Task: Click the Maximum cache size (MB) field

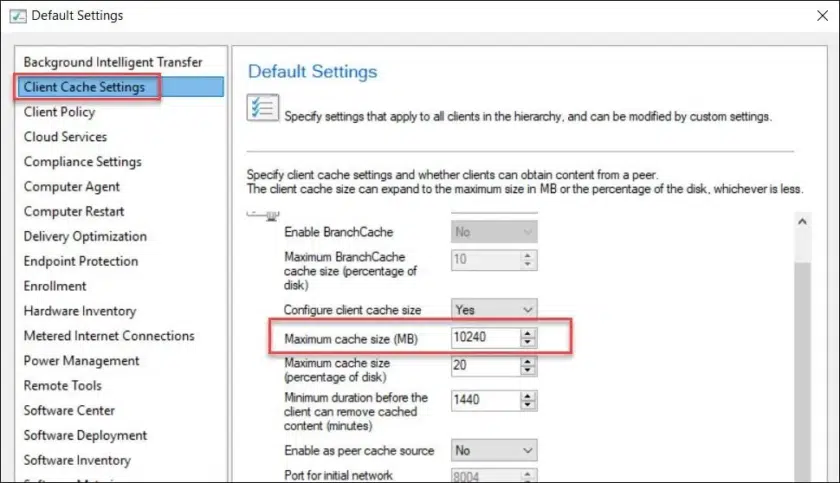Action: click(485, 337)
